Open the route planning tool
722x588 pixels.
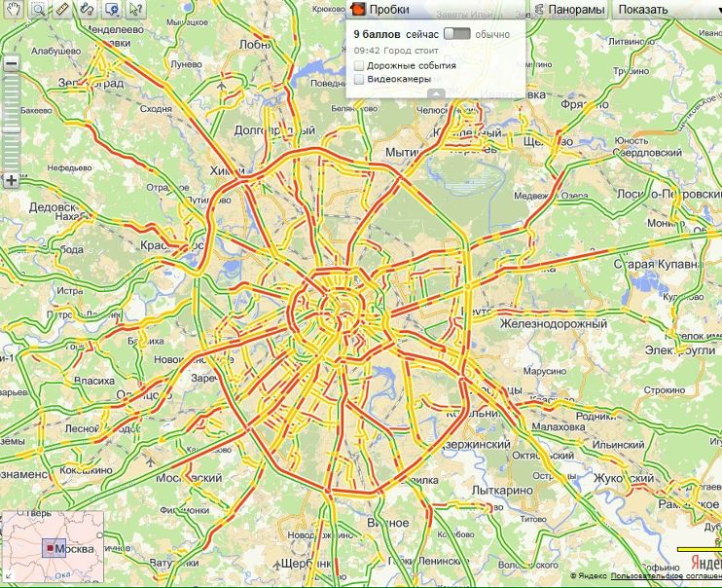click(x=88, y=10)
